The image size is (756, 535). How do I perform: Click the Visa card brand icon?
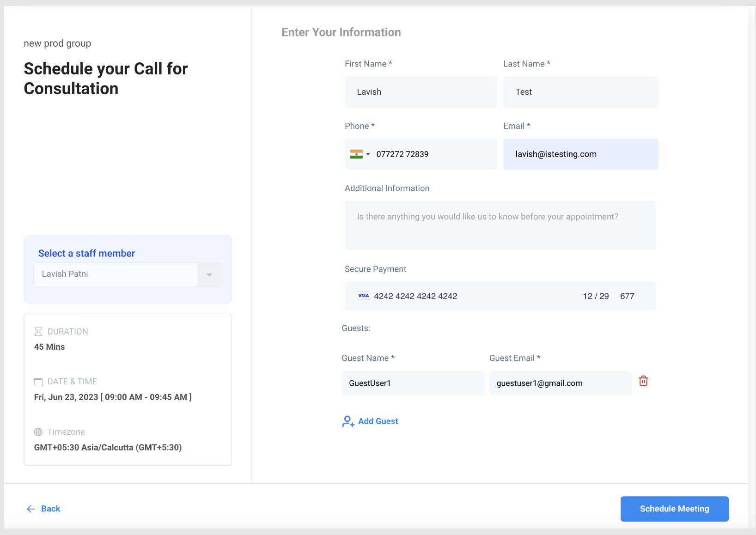pos(364,296)
